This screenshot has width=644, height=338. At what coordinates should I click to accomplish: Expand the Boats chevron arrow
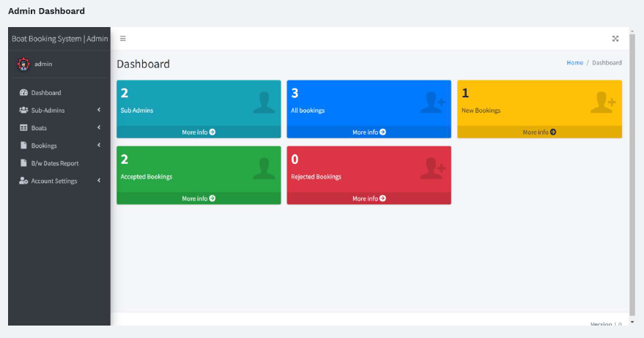[99, 127]
